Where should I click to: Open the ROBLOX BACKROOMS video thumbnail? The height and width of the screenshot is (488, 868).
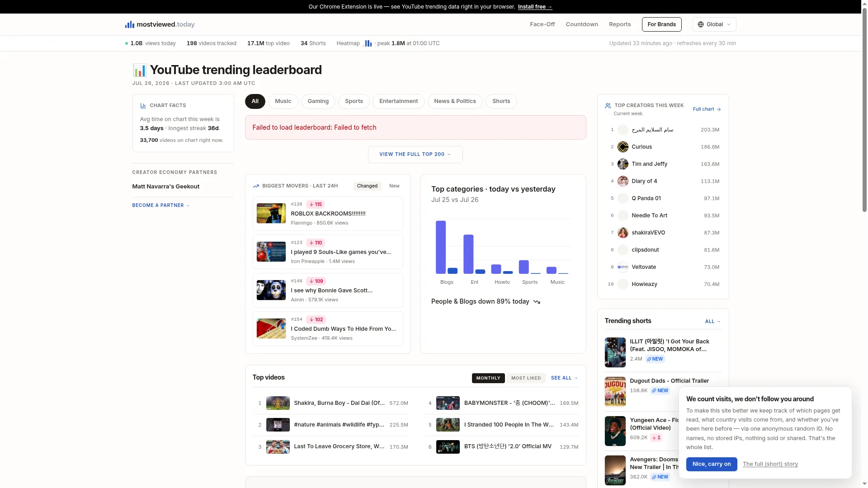click(271, 213)
